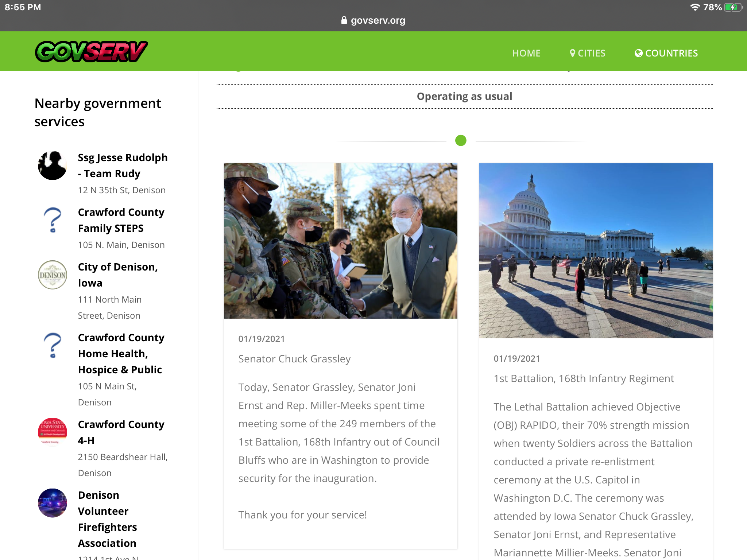Open Ssg Jesse Rudolph silhouette avatar
This screenshot has height=560, width=747.
coord(53,166)
